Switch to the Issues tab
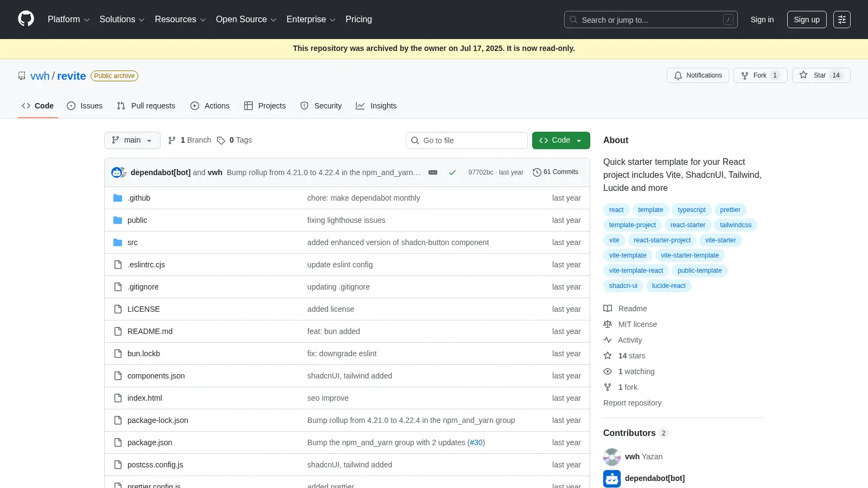 coord(85,106)
